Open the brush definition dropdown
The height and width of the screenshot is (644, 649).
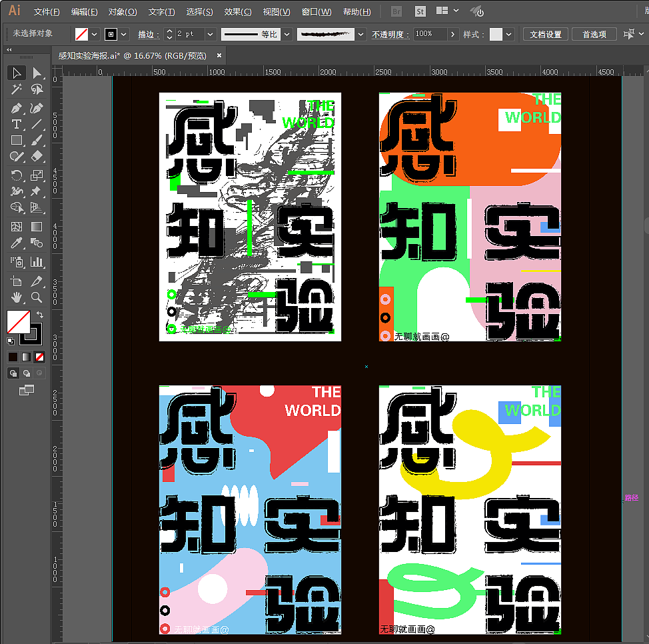click(x=361, y=35)
